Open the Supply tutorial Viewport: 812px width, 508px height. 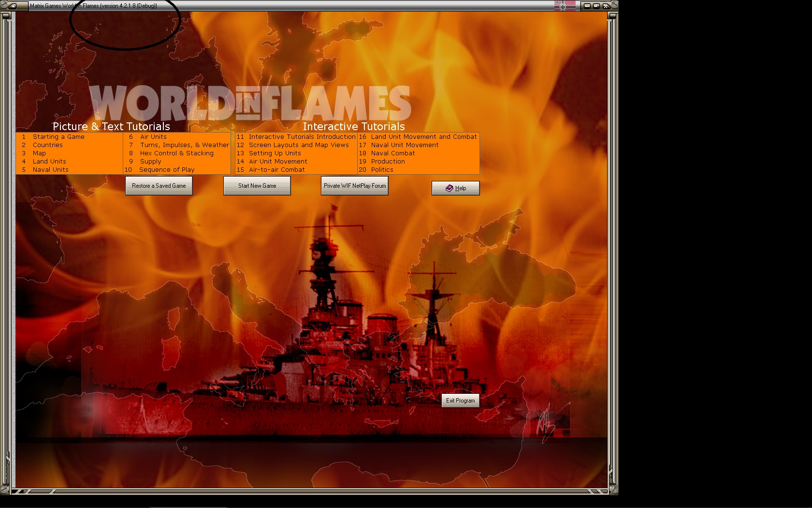[150, 161]
